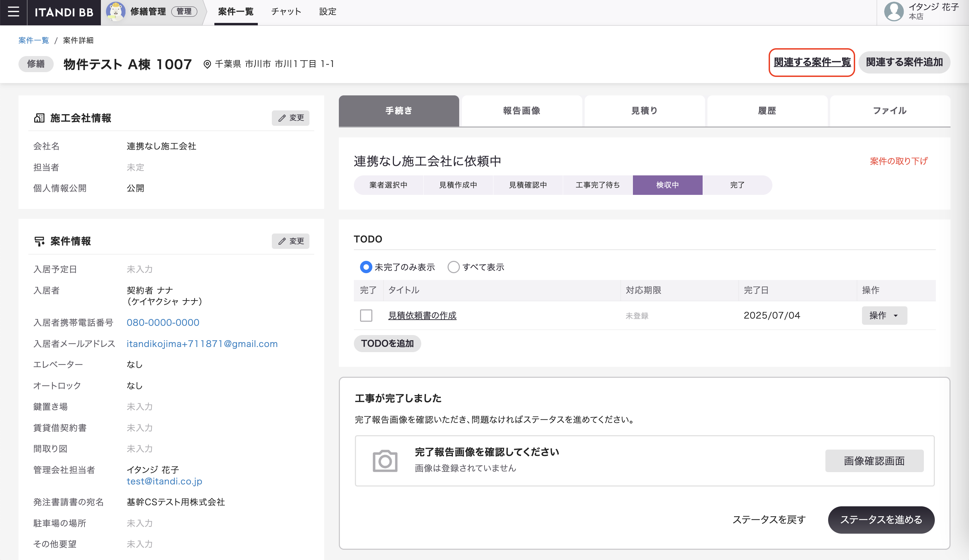Select the すべて表示 radio button

click(453, 267)
